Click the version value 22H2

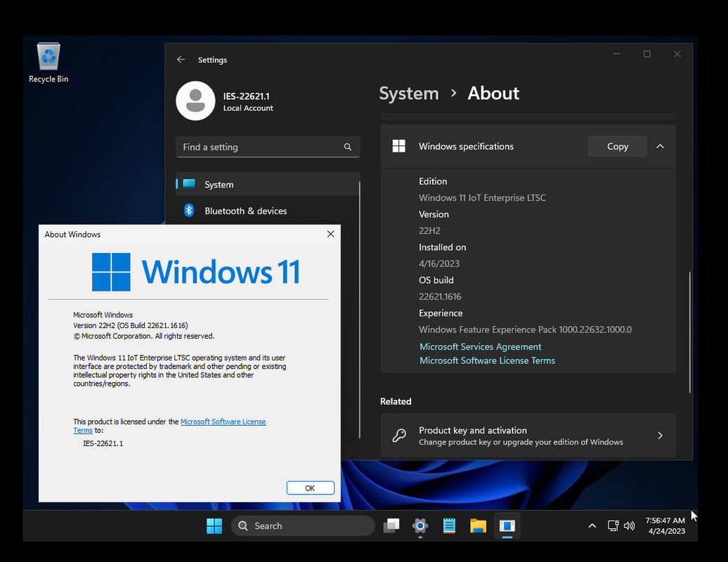click(429, 230)
